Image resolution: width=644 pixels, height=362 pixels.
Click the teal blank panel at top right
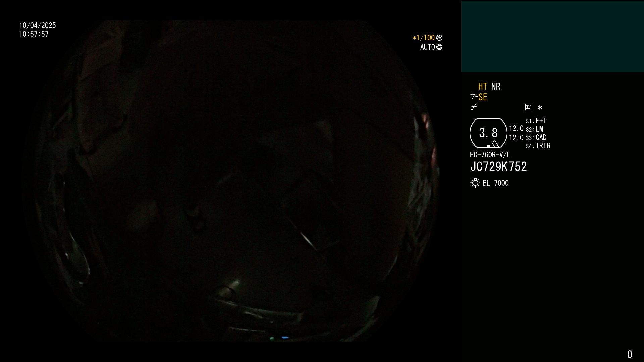point(552,37)
